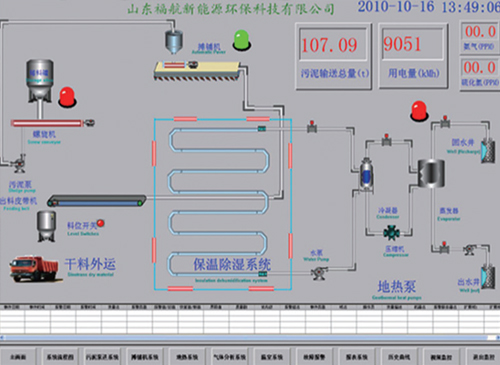Click the discharge belt conveyor (出料皮带机)

tap(97, 201)
